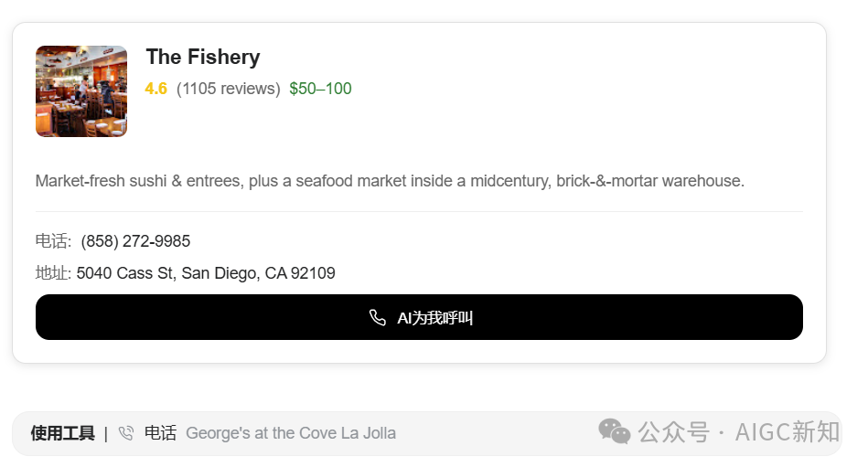Click the separator bar after 使用工具

pyautogui.click(x=106, y=434)
